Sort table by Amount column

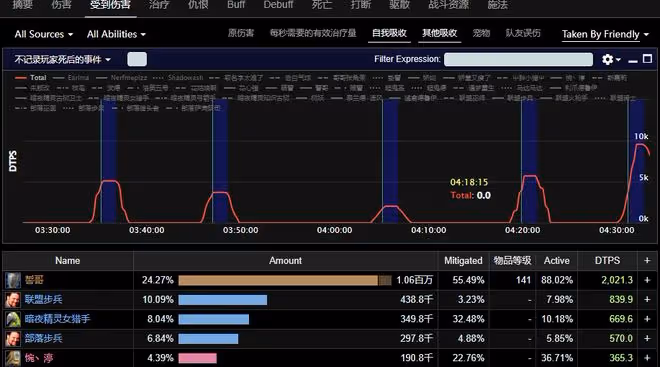tap(285, 261)
